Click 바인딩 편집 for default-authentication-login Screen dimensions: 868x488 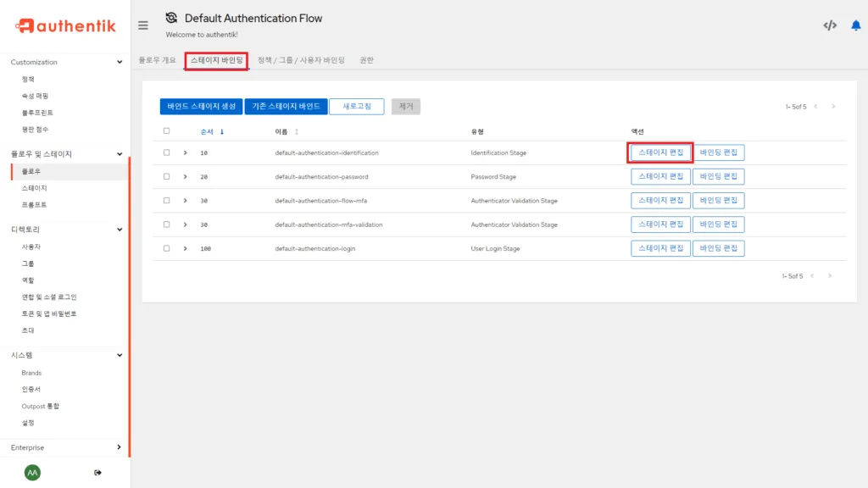718,248
